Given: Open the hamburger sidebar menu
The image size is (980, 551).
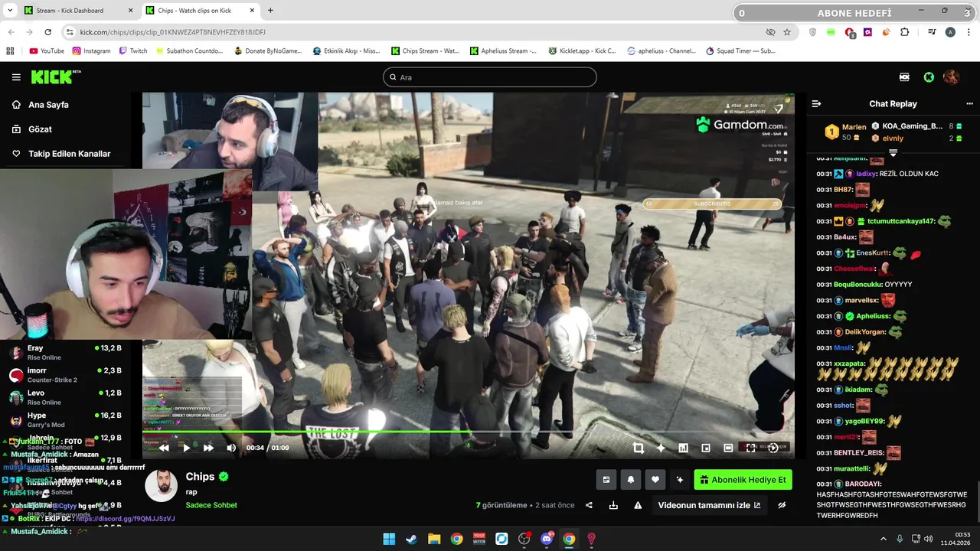Looking at the screenshot, I should point(16,77).
